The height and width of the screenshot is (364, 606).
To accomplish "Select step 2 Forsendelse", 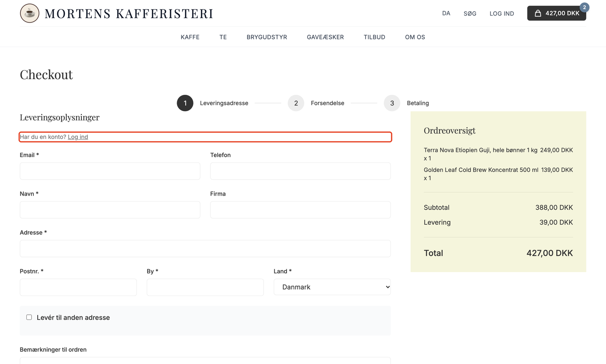I will tap(316, 103).
